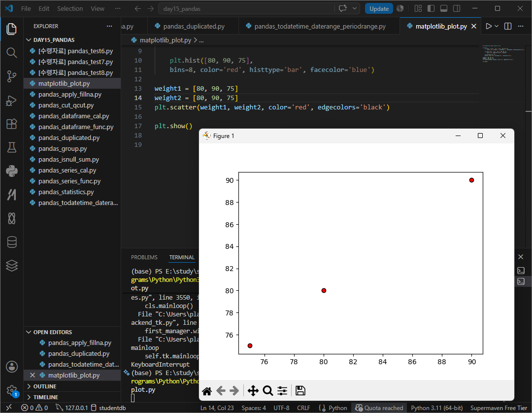Switch to pandas_duplicated.py editor tab

click(x=194, y=26)
